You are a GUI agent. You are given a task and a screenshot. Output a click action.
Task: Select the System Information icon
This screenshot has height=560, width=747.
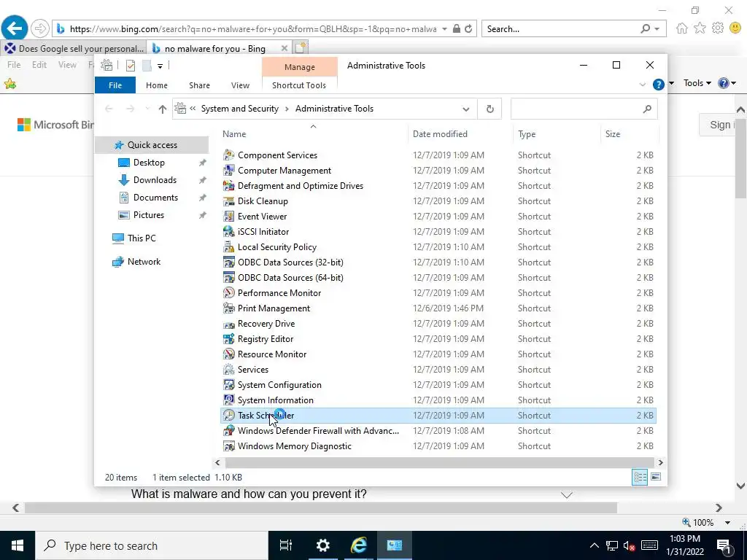tap(229, 400)
